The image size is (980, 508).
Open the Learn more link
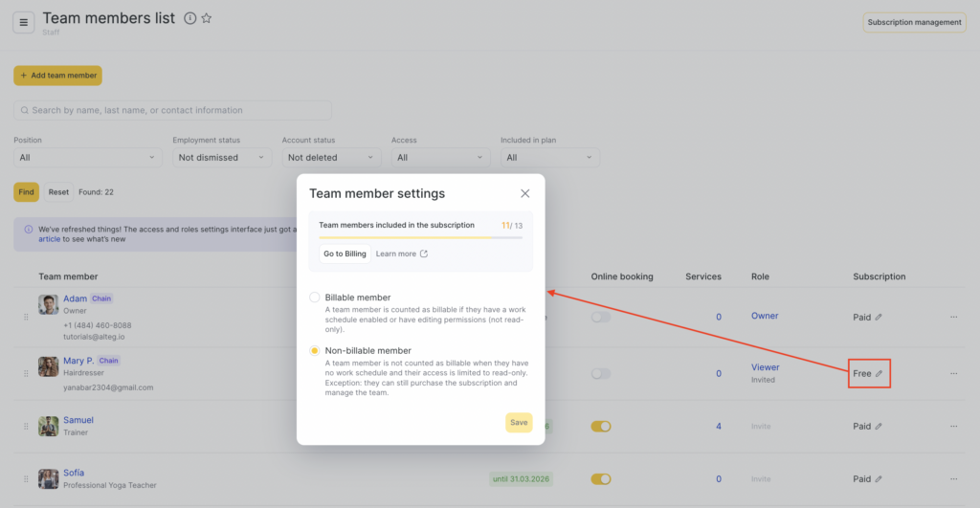[x=402, y=254]
